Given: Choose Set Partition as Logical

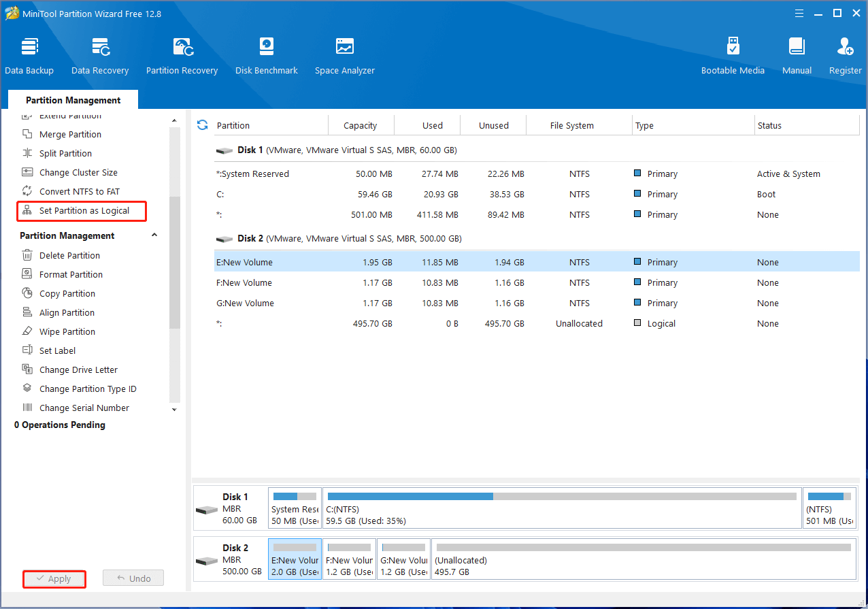Looking at the screenshot, I should pos(84,211).
